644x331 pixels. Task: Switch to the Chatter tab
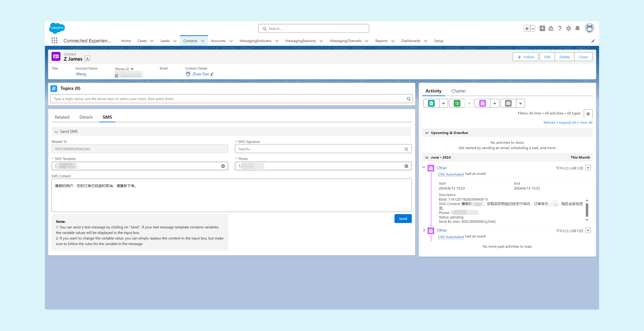[x=458, y=91]
